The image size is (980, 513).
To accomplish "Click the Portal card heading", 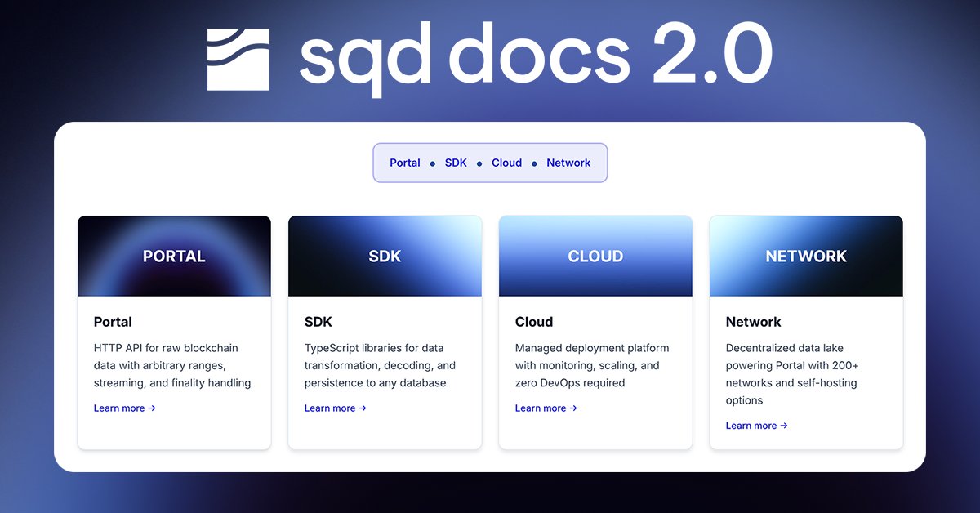I will pos(113,322).
